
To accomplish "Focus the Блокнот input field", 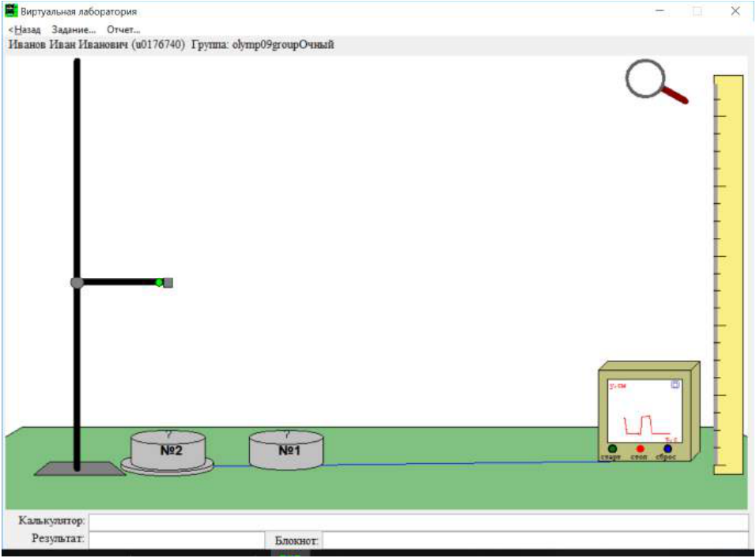I will click(x=535, y=540).
